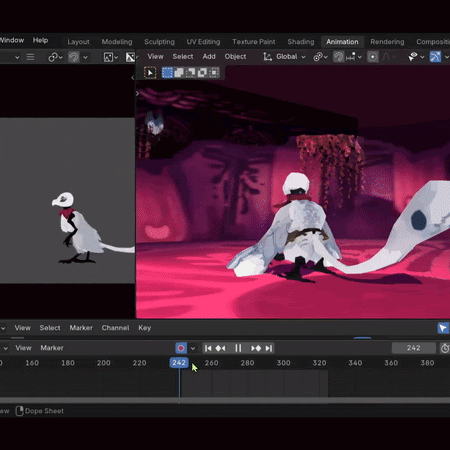Switch to the Shading workspace tab
Image resolution: width=450 pixels, height=450 pixels.
tap(301, 42)
